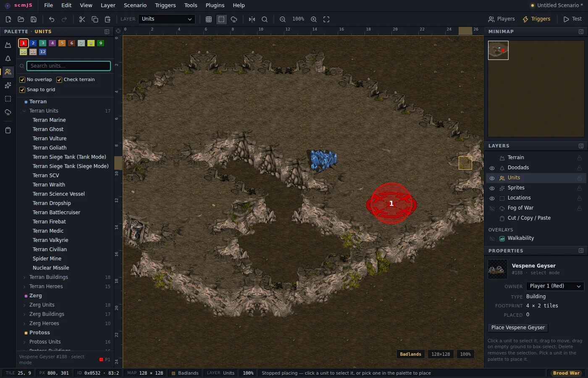The width and height of the screenshot is (588, 378).
Task: Toggle the grid display icon
Action: point(209,19)
